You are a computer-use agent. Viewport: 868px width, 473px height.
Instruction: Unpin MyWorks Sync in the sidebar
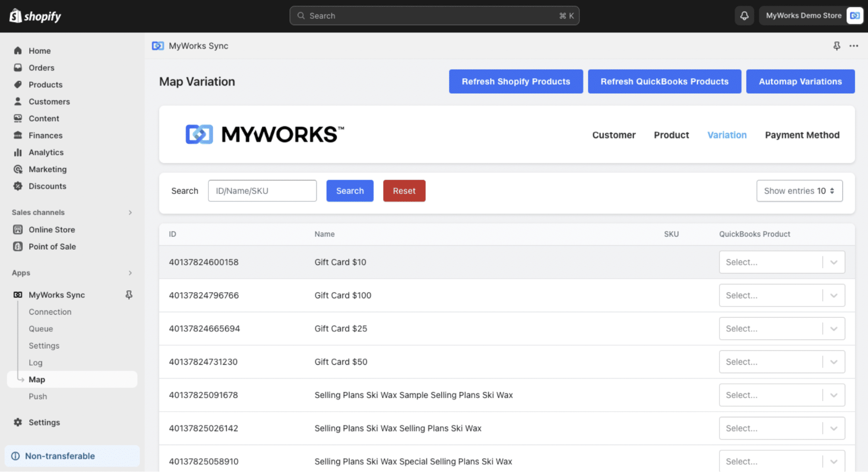pos(129,295)
